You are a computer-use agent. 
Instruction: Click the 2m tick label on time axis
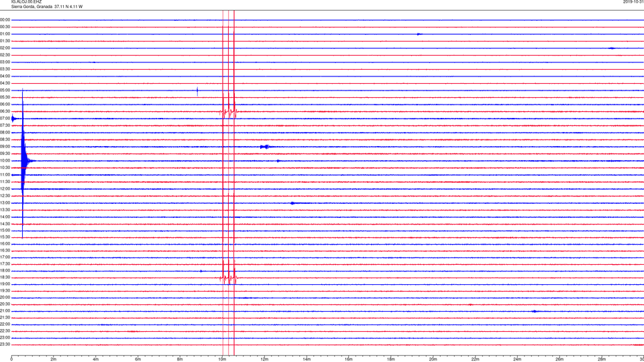click(54, 359)
